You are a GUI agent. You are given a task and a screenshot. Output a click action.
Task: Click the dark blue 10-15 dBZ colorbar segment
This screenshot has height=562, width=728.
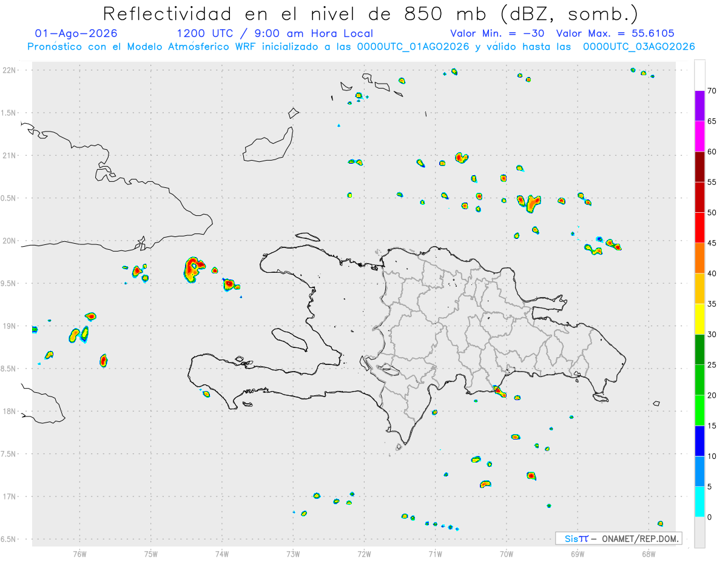pyautogui.click(x=699, y=441)
